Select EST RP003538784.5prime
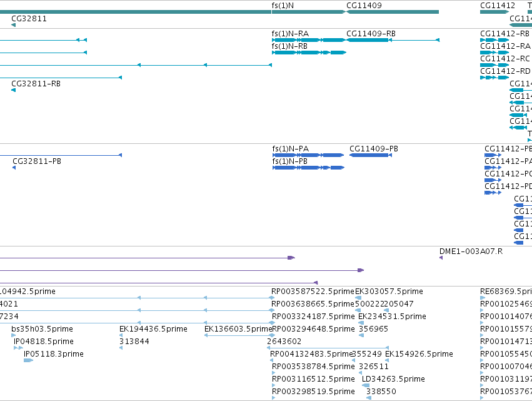532x401 pixels. coord(313,367)
